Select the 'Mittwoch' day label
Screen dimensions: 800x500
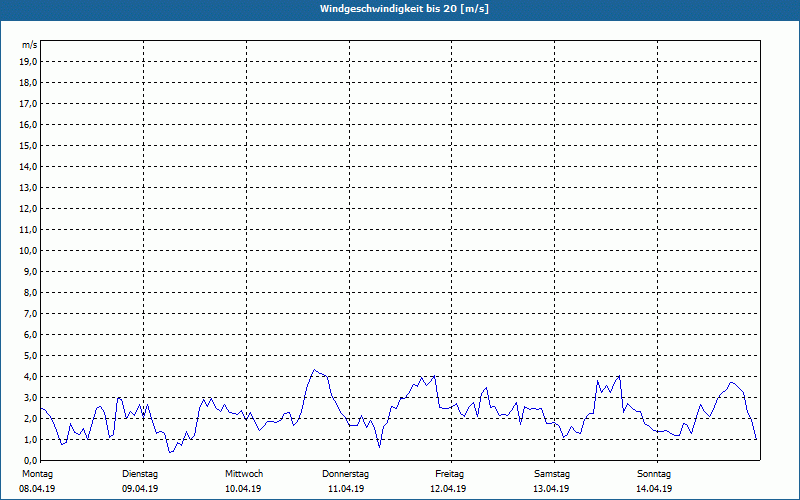pyautogui.click(x=244, y=474)
